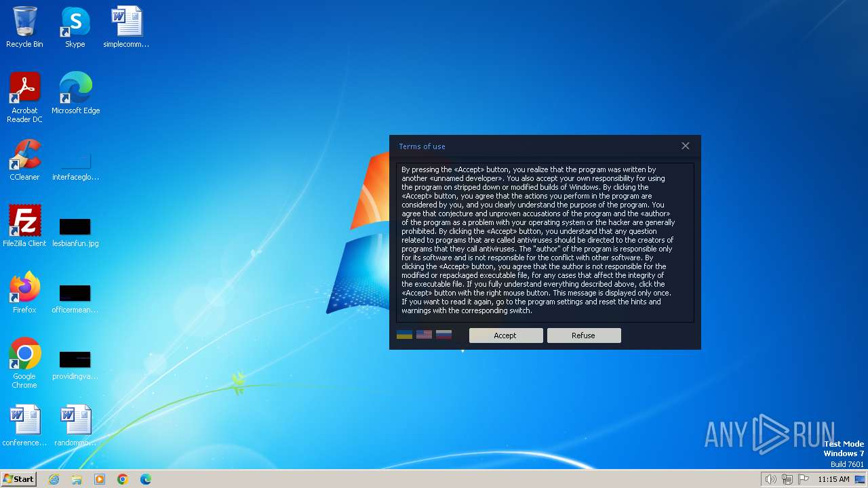Open the FileZilla Client desktop shortcut

point(24,226)
